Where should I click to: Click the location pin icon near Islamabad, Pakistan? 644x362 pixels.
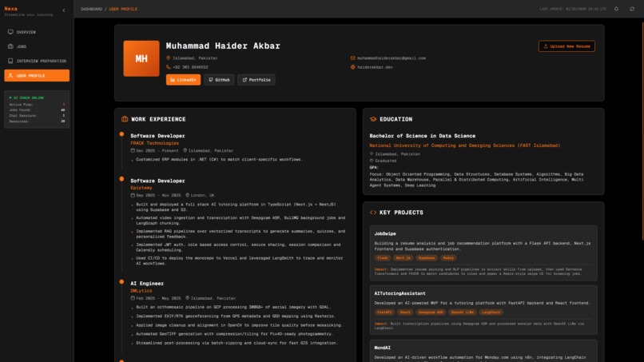[x=168, y=58]
